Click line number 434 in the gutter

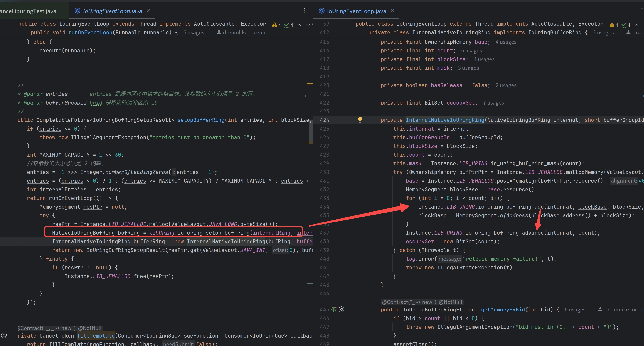tap(324, 207)
